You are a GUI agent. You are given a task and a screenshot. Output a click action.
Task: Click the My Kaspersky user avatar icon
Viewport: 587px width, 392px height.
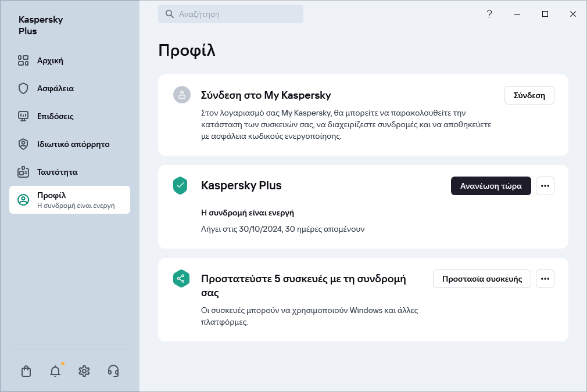point(182,95)
